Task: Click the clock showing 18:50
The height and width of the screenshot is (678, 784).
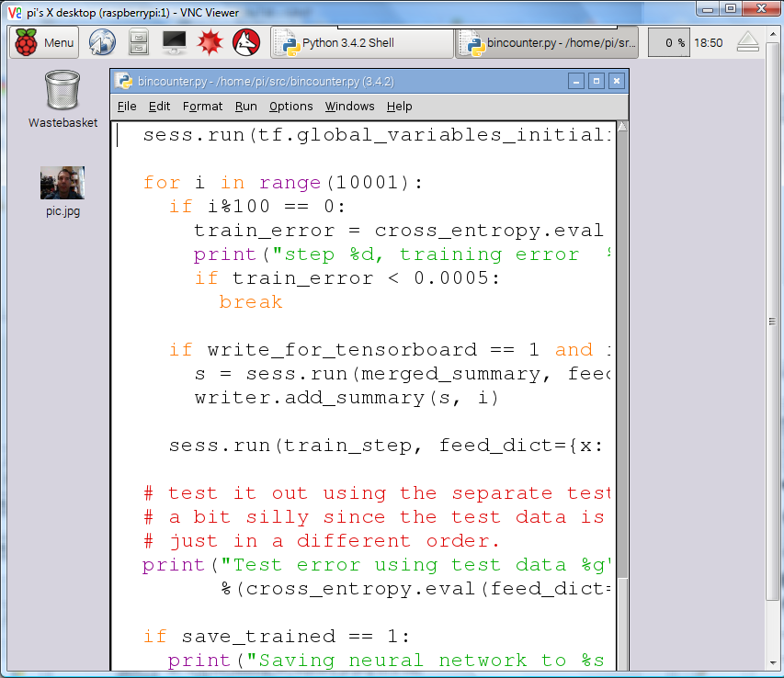Action: point(708,42)
